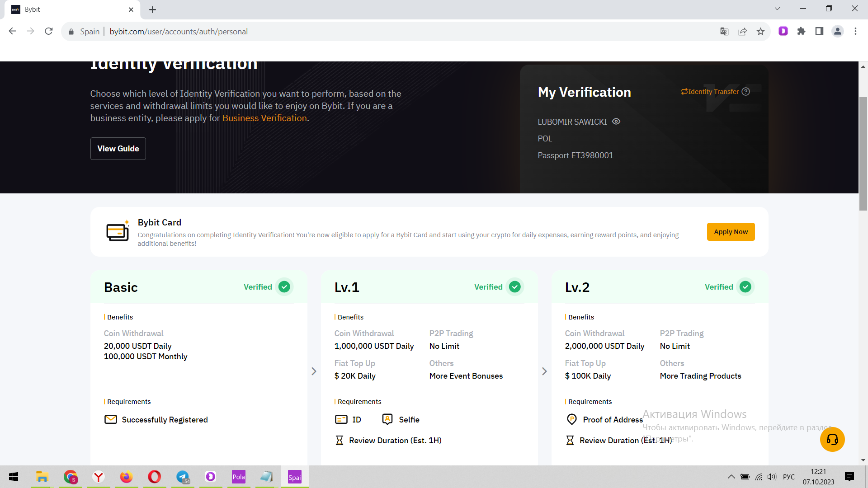
Task: Open the browser side panel icon
Action: (x=819, y=31)
